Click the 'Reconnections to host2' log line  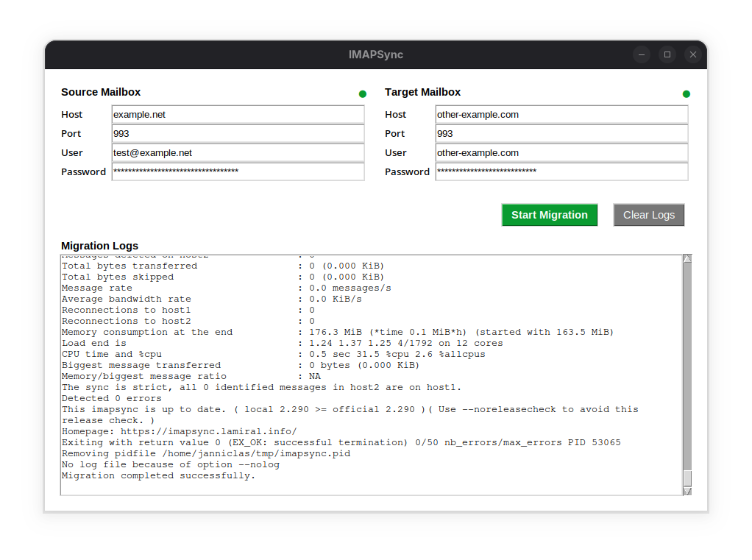click(188, 322)
